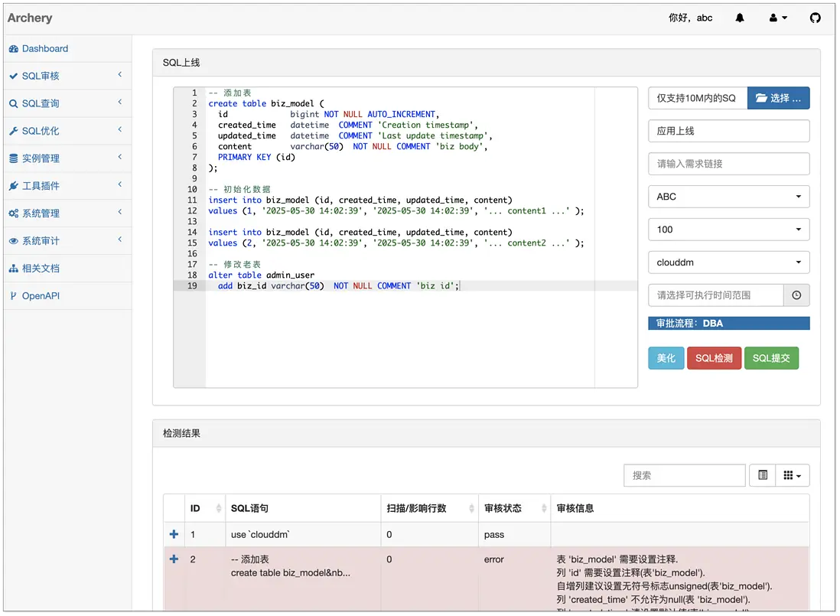Open the GitHub repository icon
Screen dimensions: 840x616
(815, 17)
